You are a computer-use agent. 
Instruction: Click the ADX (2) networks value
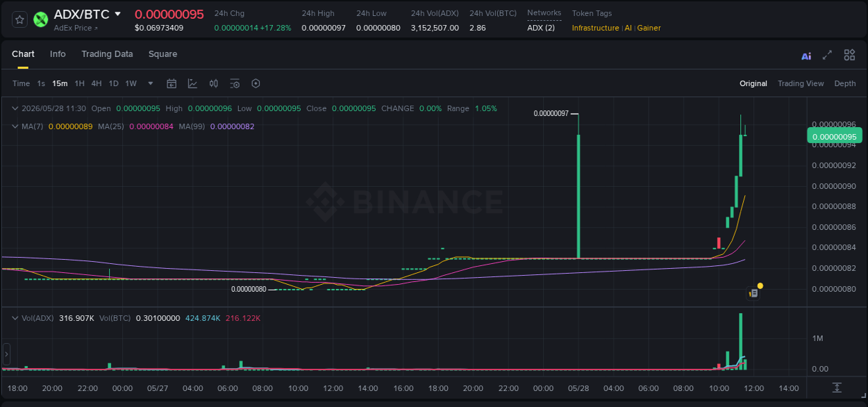(x=541, y=28)
